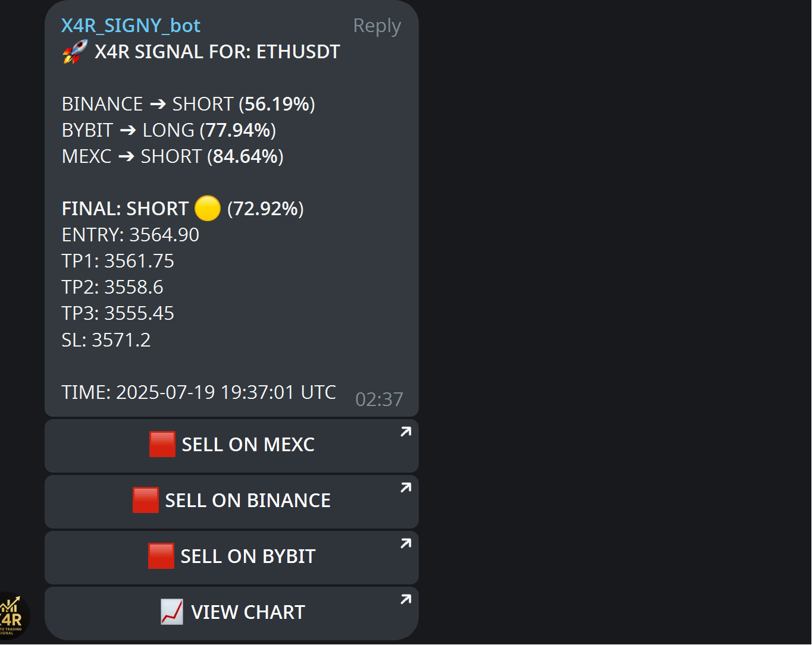Screen dimensions: 812x645
Task: Click Reply on the signal message
Action: pyautogui.click(x=377, y=25)
